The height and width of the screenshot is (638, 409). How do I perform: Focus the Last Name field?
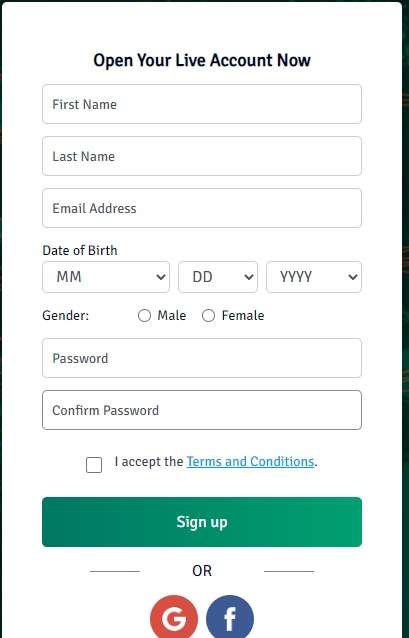click(x=202, y=156)
